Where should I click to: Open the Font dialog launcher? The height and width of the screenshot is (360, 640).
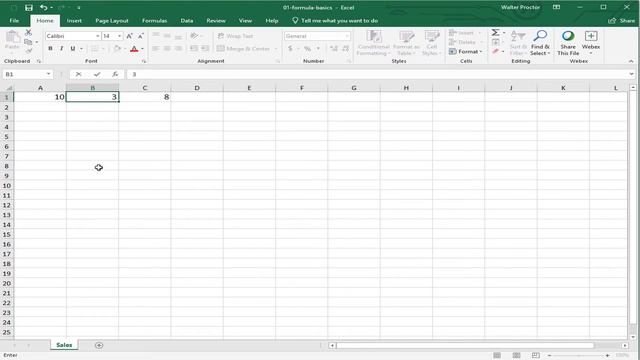144,61
